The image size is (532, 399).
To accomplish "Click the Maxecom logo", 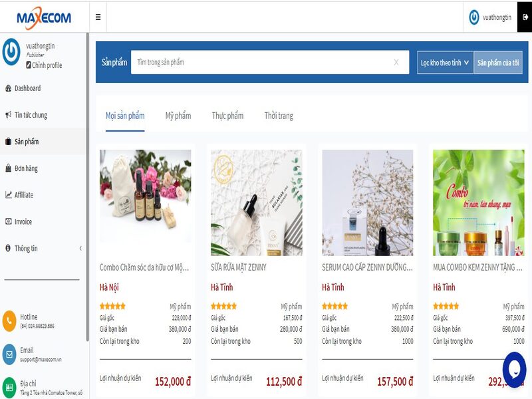I will (x=44, y=17).
